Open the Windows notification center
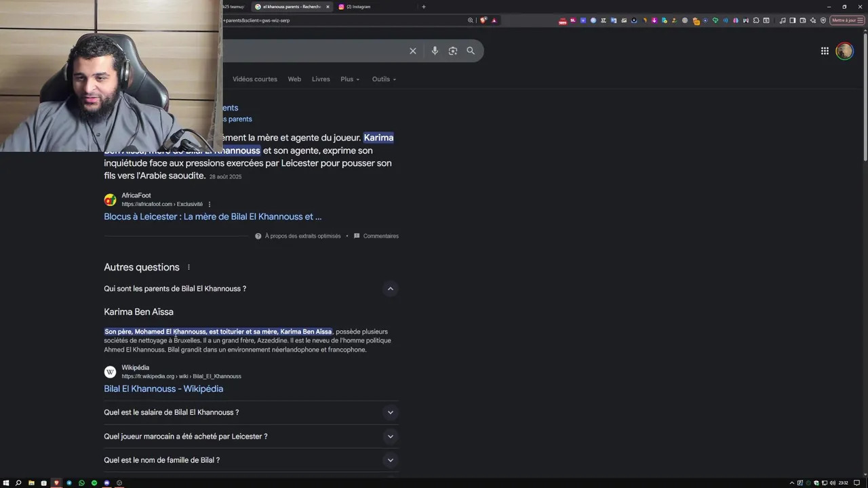868x488 pixels. tap(857, 483)
